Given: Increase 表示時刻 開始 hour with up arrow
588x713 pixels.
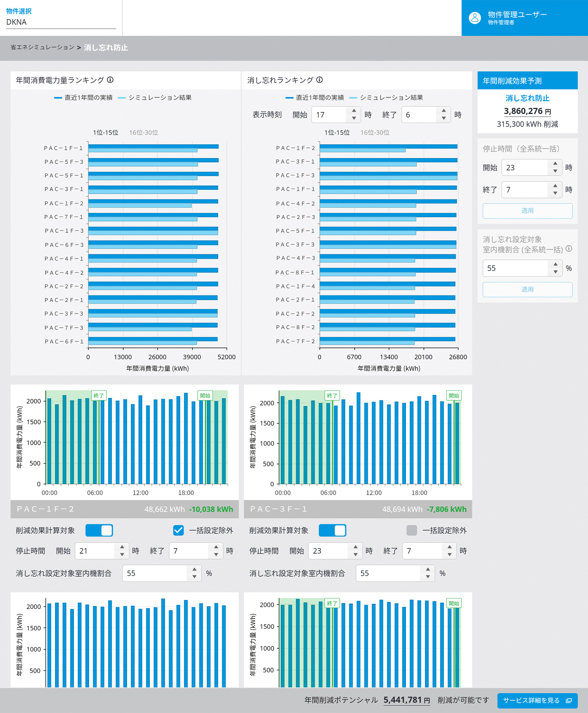Looking at the screenshot, I should click(x=354, y=111).
